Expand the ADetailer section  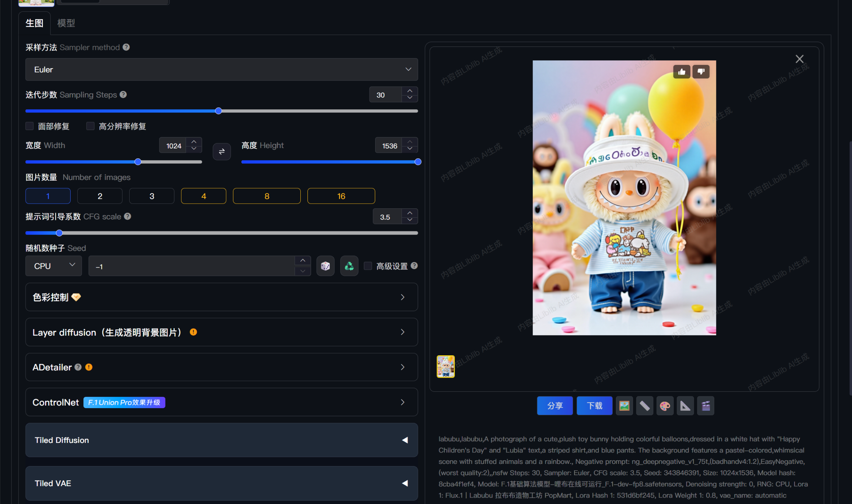(x=222, y=367)
